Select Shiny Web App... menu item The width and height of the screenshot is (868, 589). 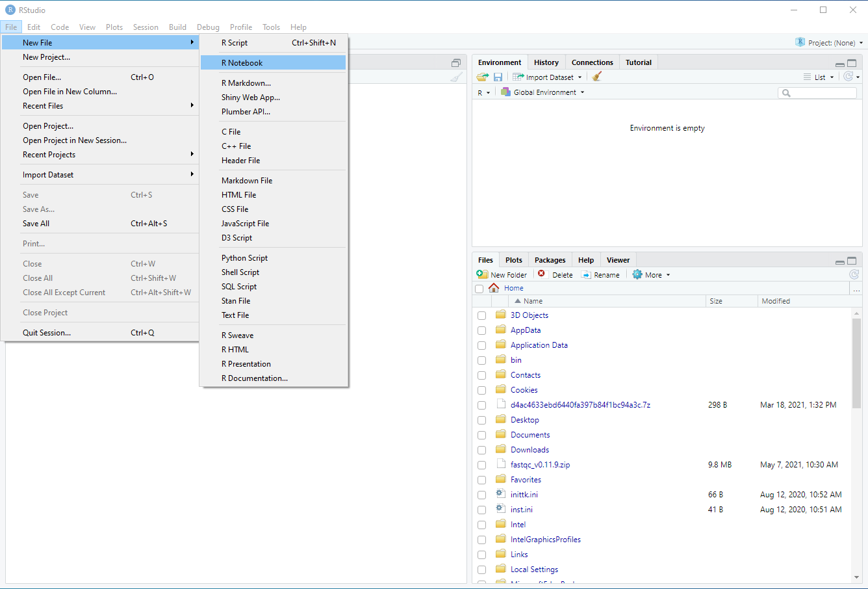pyautogui.click(x=273, y=97)
